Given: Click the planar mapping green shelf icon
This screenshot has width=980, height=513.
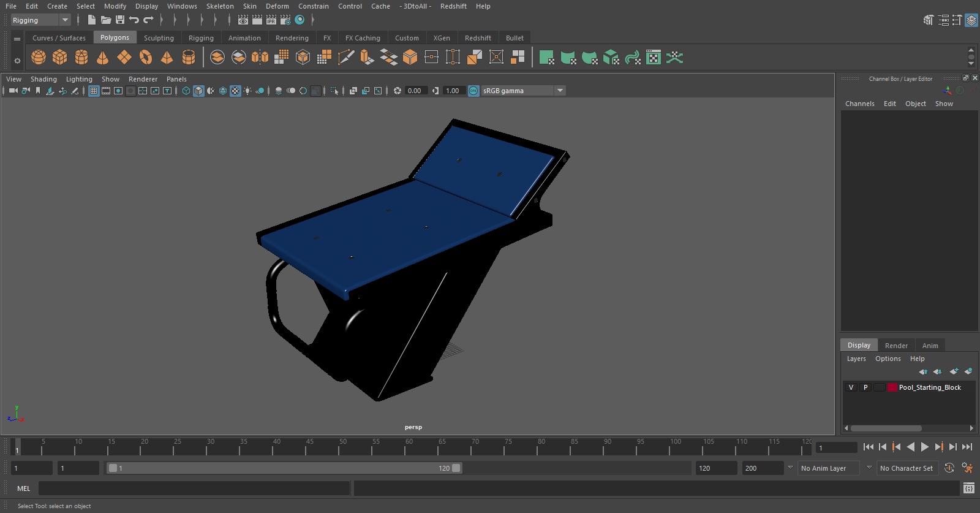Looking at the screenshot, I should point(546,58).
